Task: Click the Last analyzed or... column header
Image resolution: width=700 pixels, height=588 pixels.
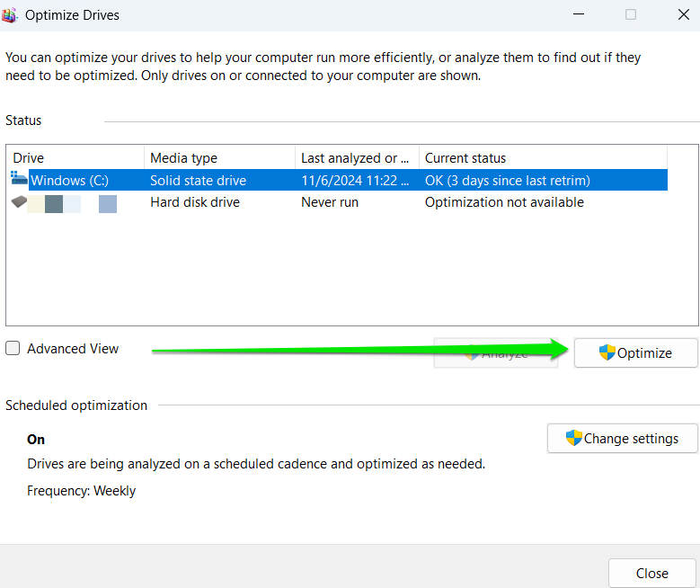Action: (x=357, y=157)
